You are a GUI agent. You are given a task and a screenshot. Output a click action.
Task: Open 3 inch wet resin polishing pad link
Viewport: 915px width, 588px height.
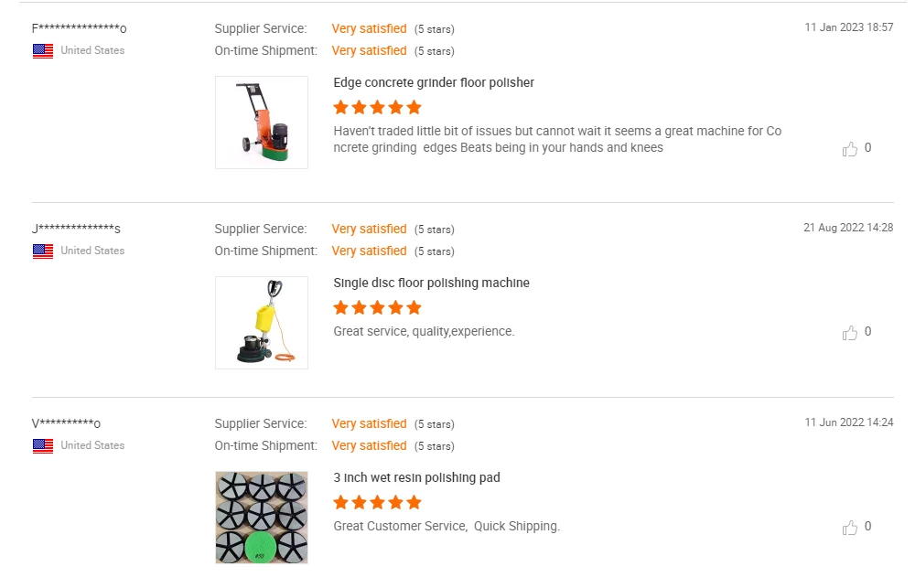click(x=416, y=477)
